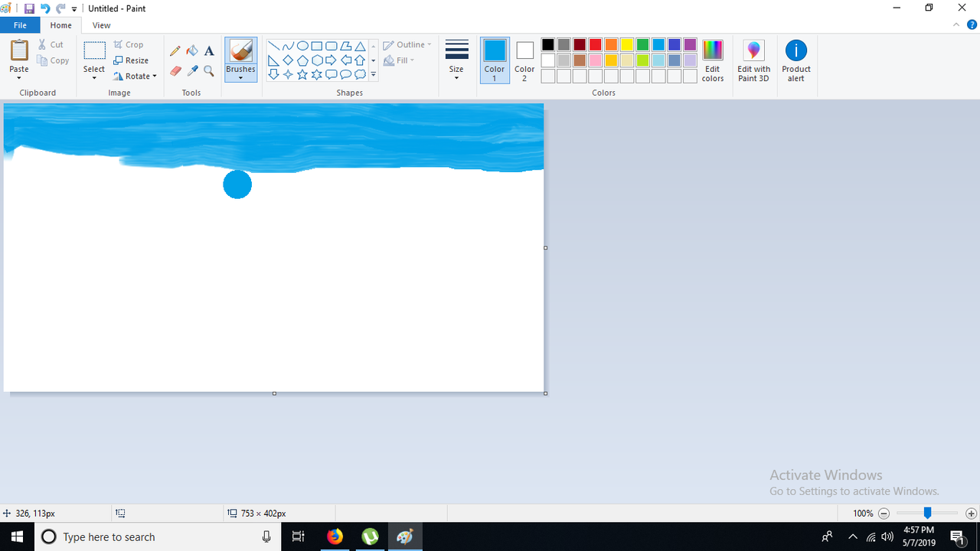This screenshot has width=980, height=551.
Task: Click the Crop button
Action: pyautogui.click(x=129, y=44)
